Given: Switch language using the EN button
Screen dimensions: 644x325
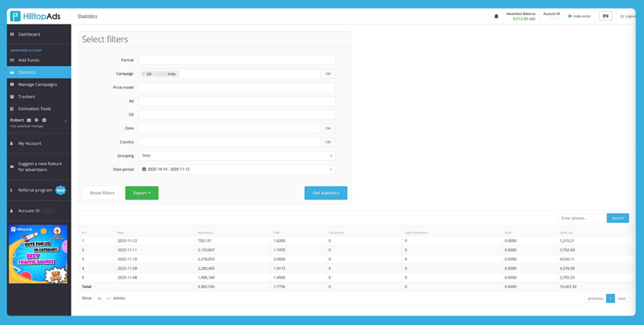Looking at the screenshot, I should point(605,16).
